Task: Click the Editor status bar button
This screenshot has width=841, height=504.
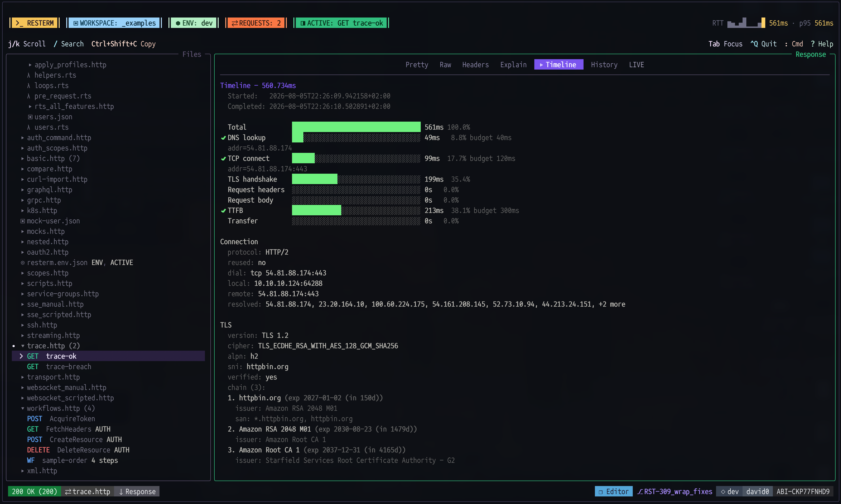Action: point(613,491)
